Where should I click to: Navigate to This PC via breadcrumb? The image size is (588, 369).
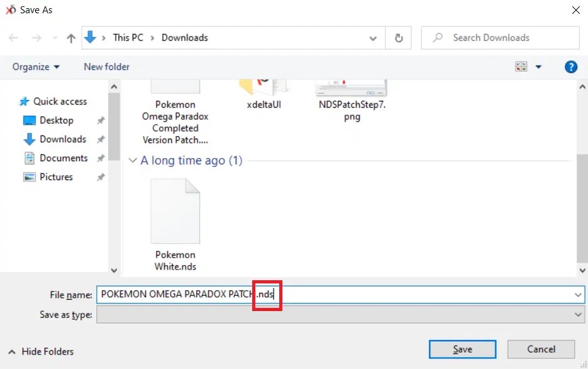[x=128, y=38]
